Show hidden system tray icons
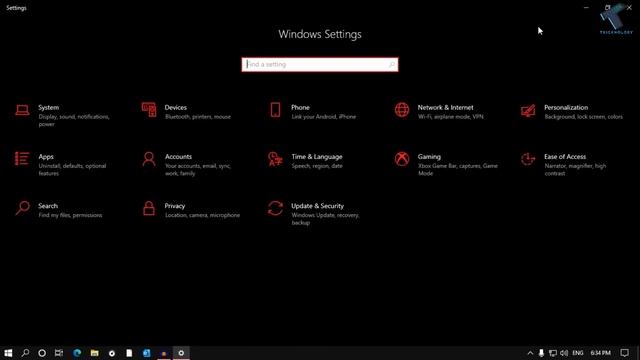Image resolution: width=640 pixels, height=360 pixels. tap(530, 353)
